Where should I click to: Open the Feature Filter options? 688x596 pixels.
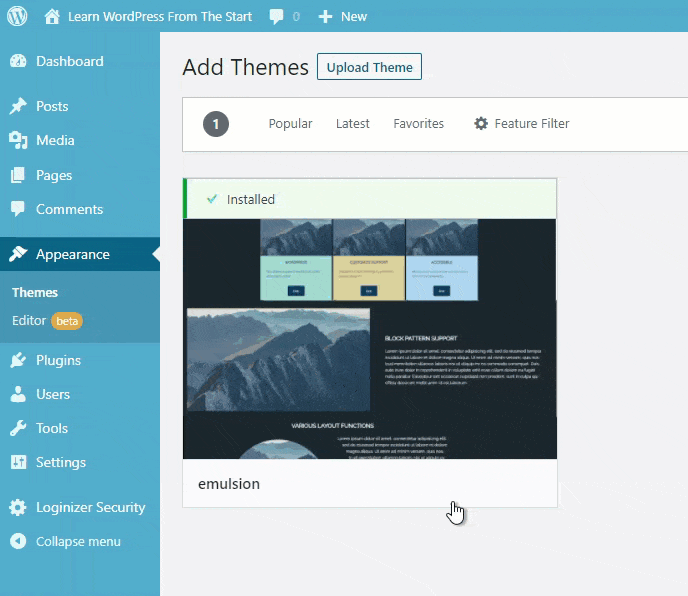[x=522, y=123]
